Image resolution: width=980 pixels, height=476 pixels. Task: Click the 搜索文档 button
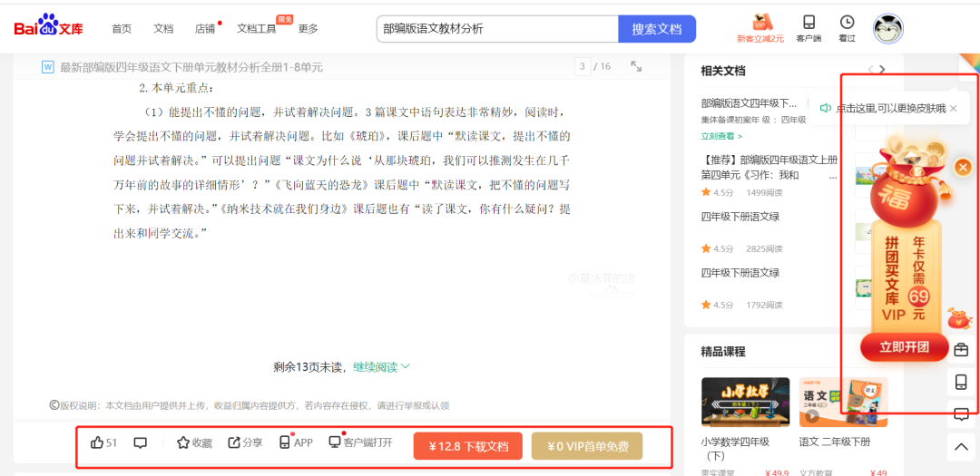click(657, 29)
